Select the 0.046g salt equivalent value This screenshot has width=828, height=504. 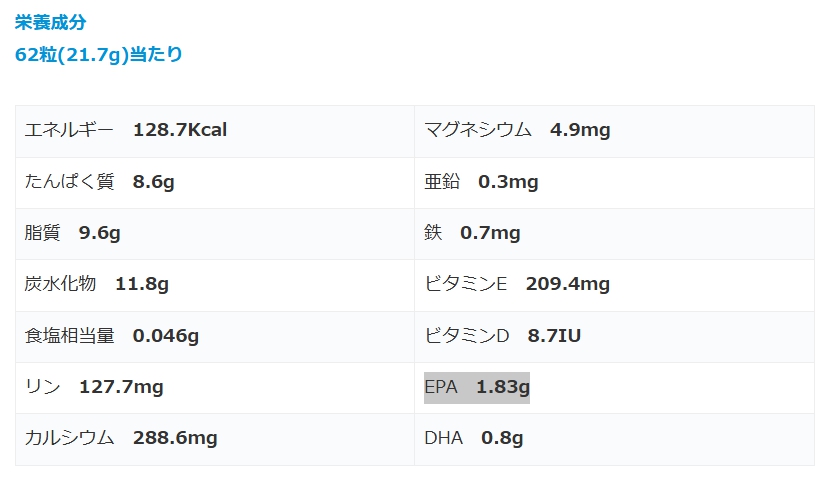click(x=166, y=335)
